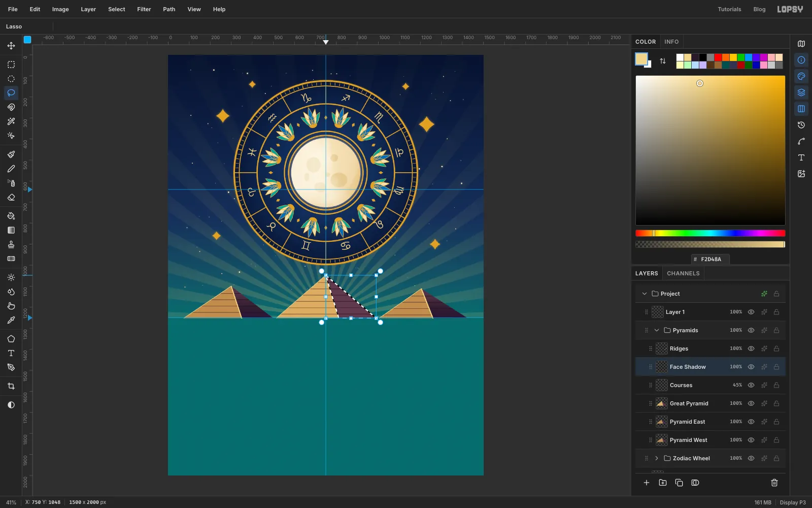This screenshot has width=812, height=508.
Task: Hide the Ridges layer
Action: [x=751, y=348]
